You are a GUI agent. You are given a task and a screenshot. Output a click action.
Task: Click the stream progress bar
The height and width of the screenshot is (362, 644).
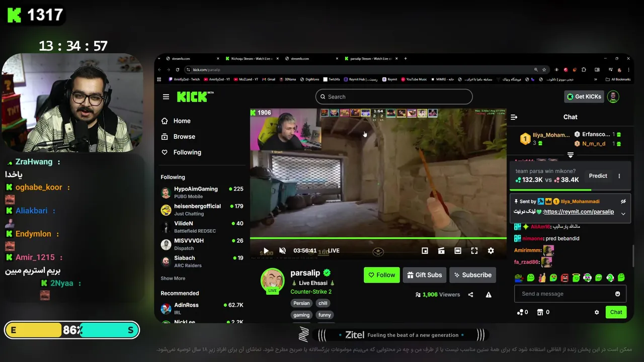pos(378,238)
